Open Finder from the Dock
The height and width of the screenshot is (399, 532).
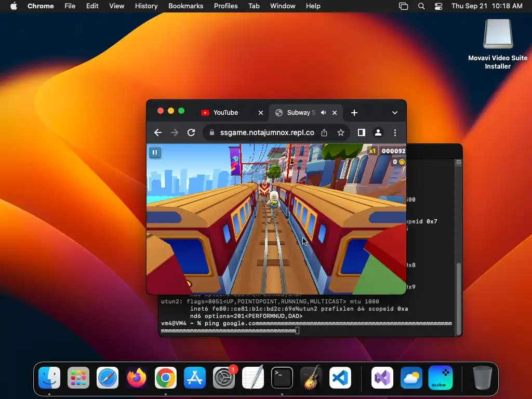click(x=49, y=378)
